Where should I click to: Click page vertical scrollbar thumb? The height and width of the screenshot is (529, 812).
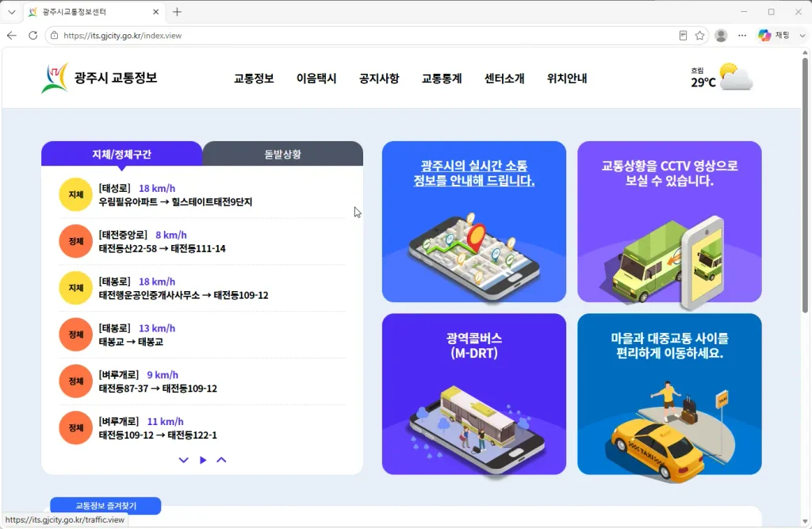click(x=805, y=184)
